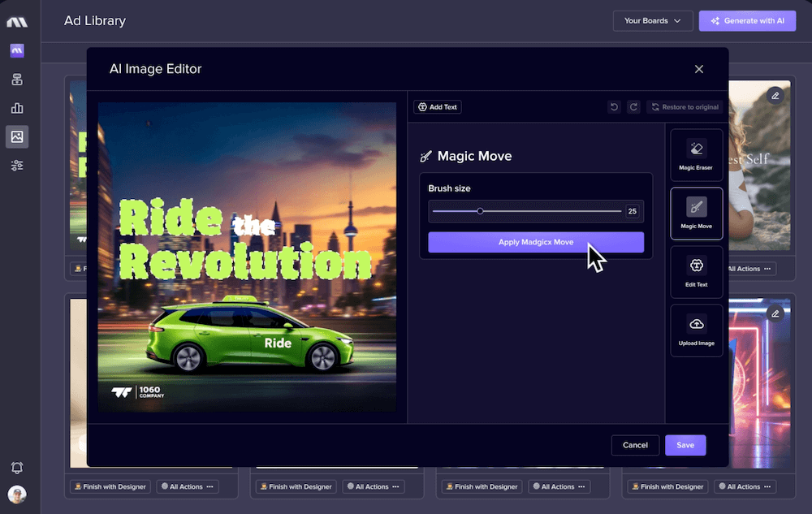
Task: Open the image library sidebar icon
Action: tap(17, 136)
